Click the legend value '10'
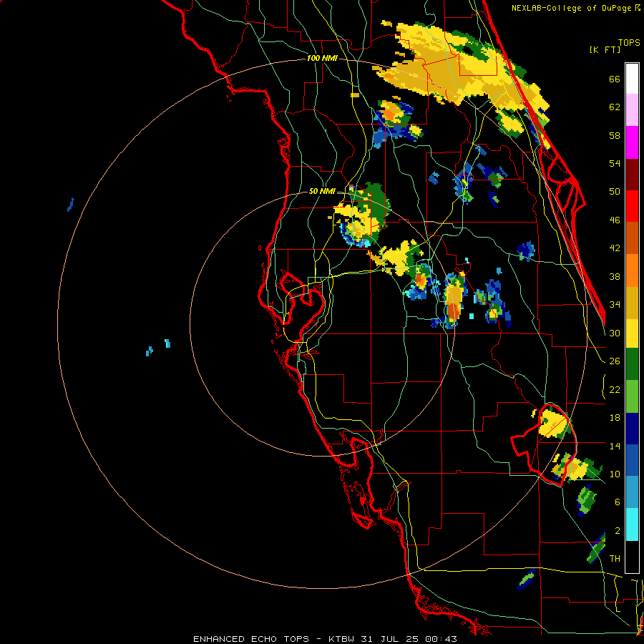Viewport: 644px width, 644px height. (x=615, y=474)
